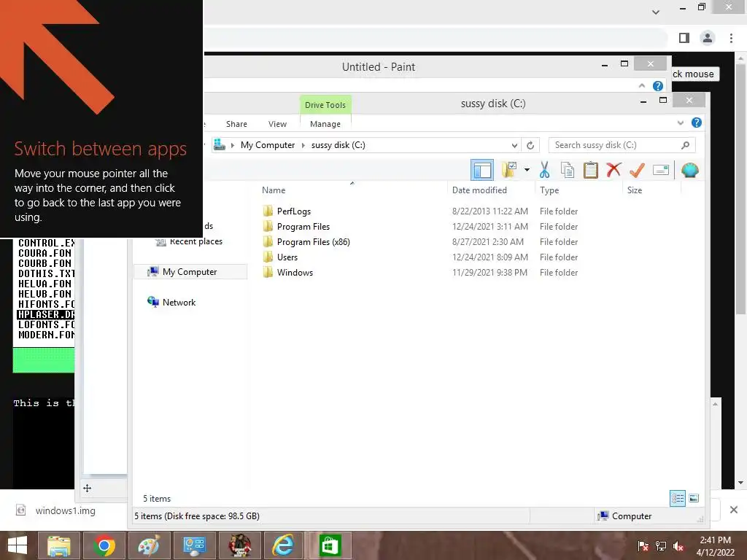This screenshot has height=560, width=747.
Task: Open the address bar history dropdown
Action: point(514,145)
